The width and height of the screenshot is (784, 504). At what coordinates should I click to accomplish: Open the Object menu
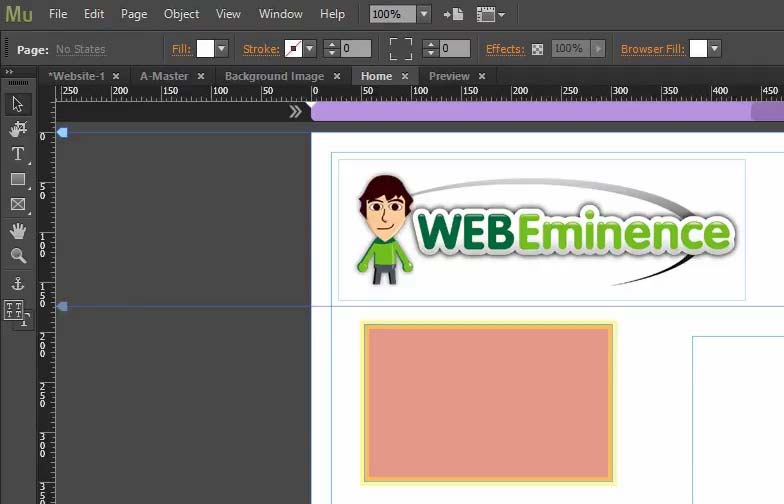click(x=182, y=14)
